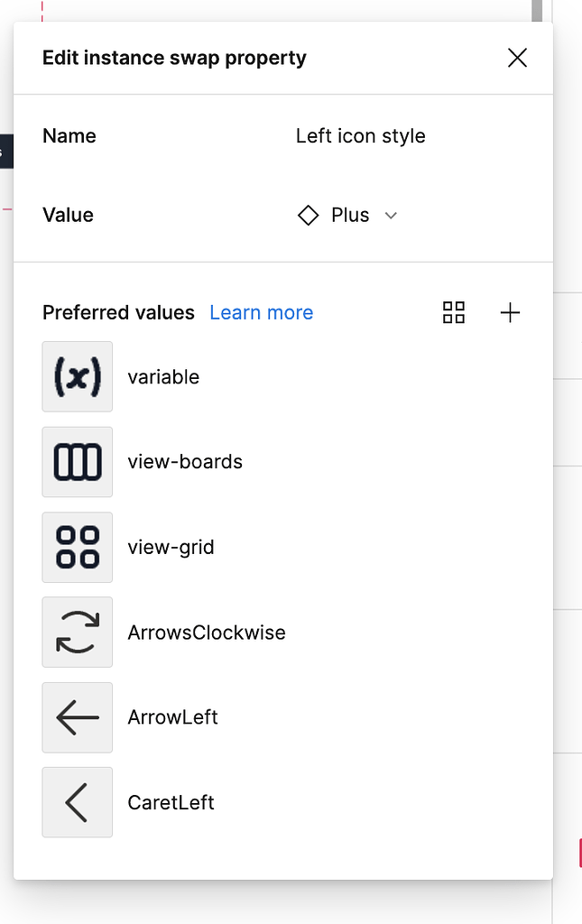Click the CaretLeft label text

[x=171, y=803]
